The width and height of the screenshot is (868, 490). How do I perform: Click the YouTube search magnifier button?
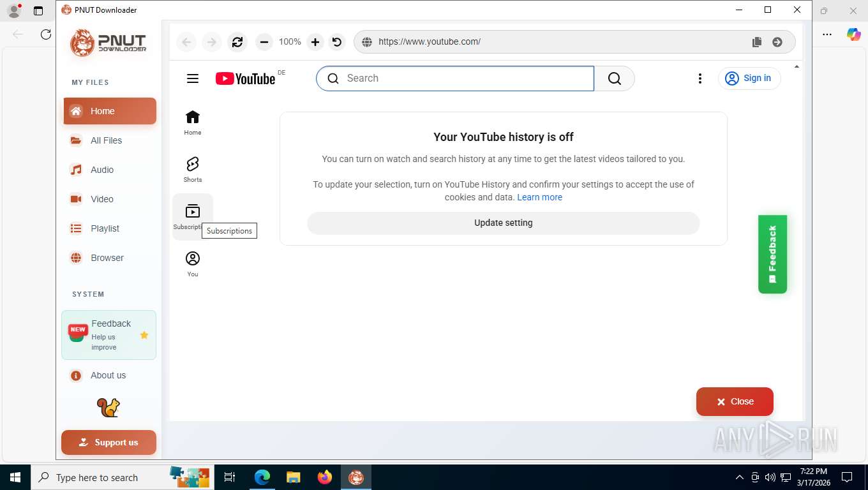pos(615,78)
